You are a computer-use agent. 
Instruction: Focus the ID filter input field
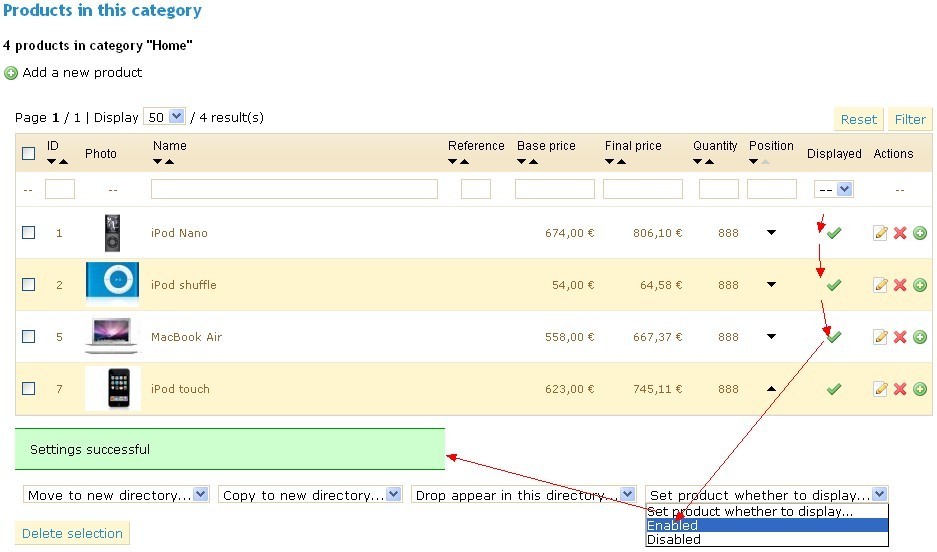pos(60,189)
